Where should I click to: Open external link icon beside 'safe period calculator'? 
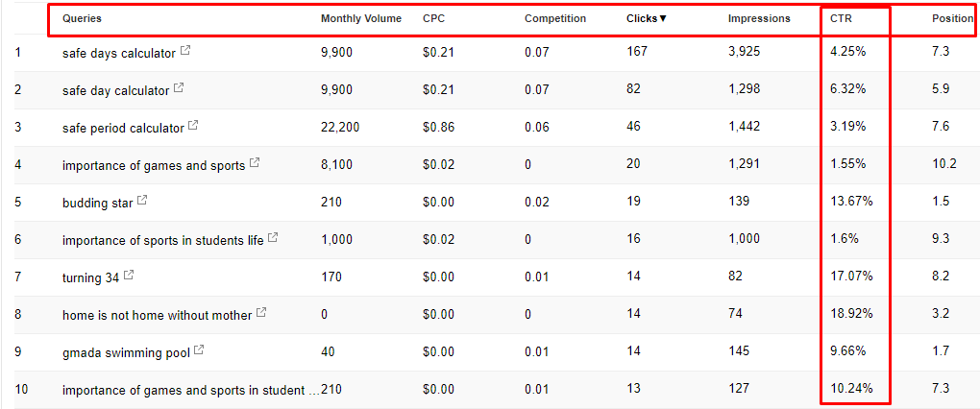tap(193, 126)
